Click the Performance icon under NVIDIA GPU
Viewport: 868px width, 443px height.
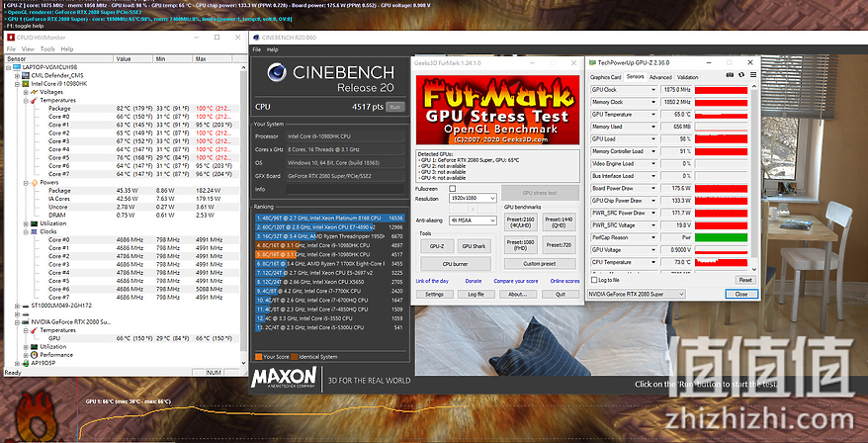(x=35, y=354)
